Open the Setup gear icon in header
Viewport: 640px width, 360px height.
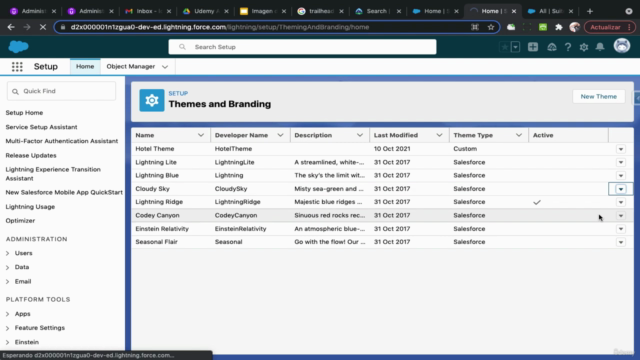[x=584, y=47]
